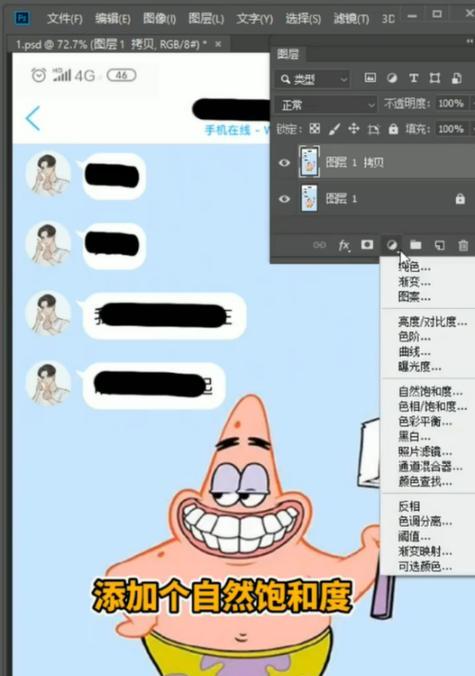Click link layers chain icon
Image resolution: width=475 pixels, height=676 pixels.
coord(319,245)
